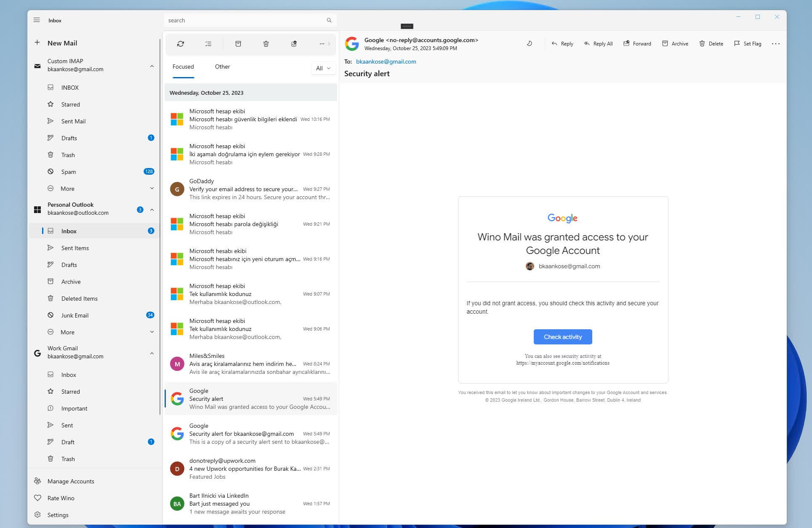Click into the search field

(244, 20)
